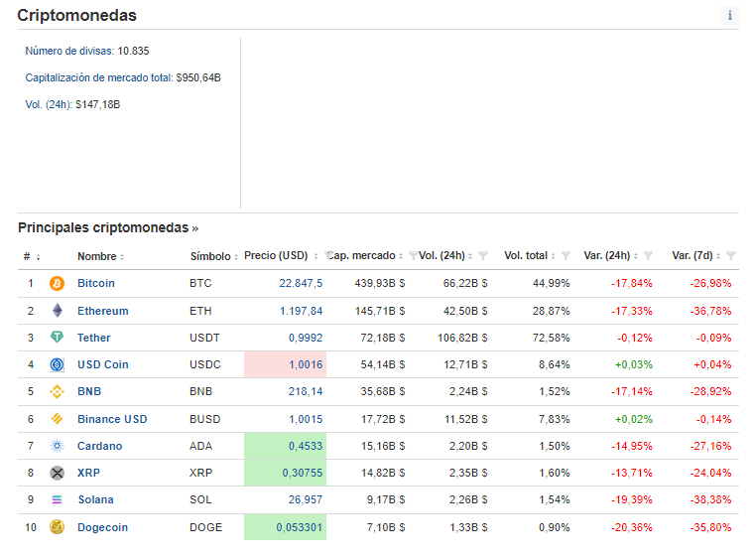Click the Solana logo icon
756x557 pixels.
pyautogui.click(x=57, y=499)
